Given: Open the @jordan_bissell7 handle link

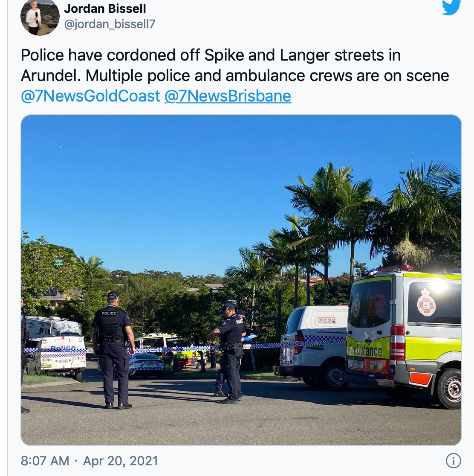Looking at the screenshot, I should coord(110,24).
